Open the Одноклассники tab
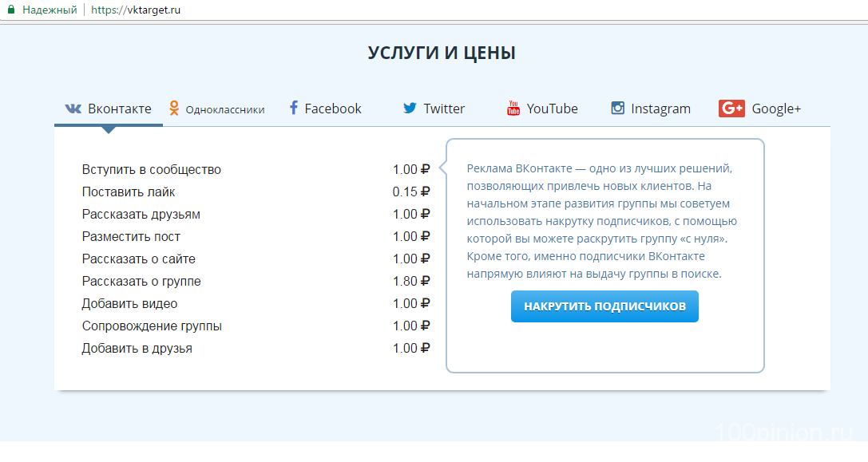This screenshot has height=462, width=868. [x=216, y=109]
